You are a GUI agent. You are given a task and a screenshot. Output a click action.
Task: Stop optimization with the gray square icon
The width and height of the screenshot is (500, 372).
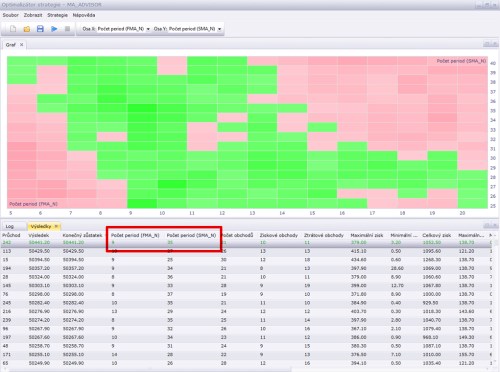pyautogui.click(x=67, y=29)
